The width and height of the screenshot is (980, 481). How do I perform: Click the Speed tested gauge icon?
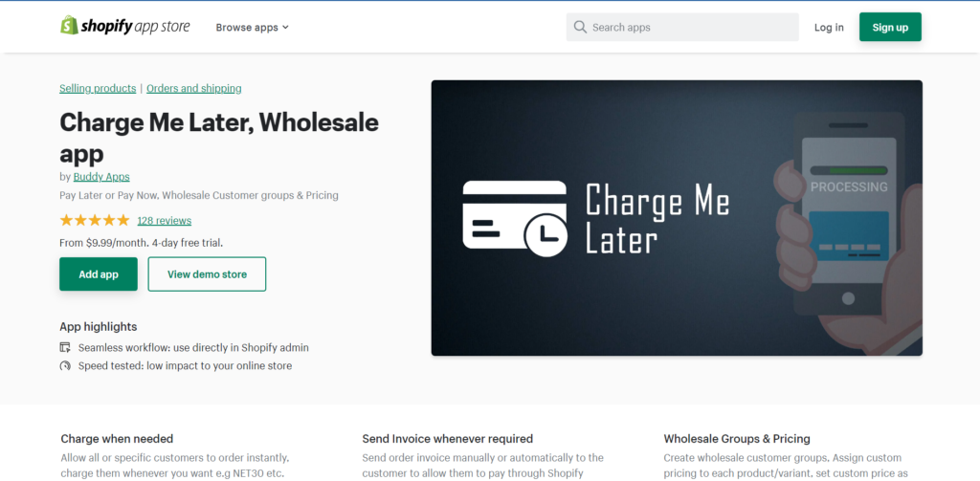[65, 365]
